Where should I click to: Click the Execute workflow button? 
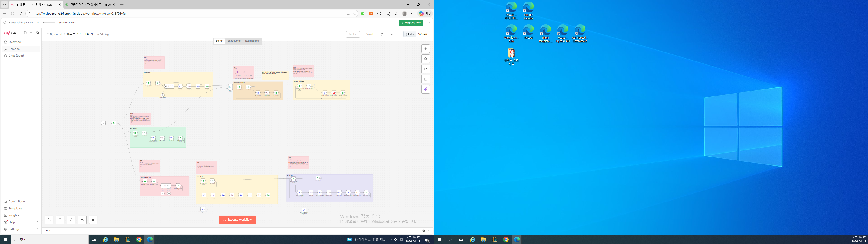[x=237, y=220]
